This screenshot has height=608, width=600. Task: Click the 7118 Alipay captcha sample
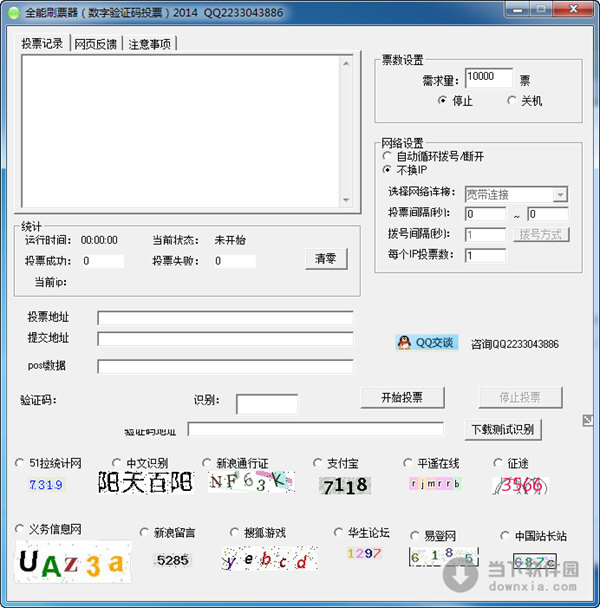coord(345,485)
